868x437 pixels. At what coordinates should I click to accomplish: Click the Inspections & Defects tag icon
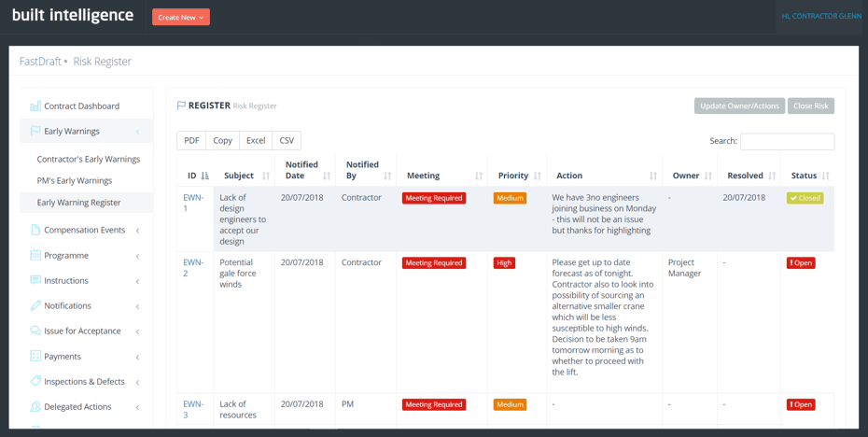(x=35, y=381)
